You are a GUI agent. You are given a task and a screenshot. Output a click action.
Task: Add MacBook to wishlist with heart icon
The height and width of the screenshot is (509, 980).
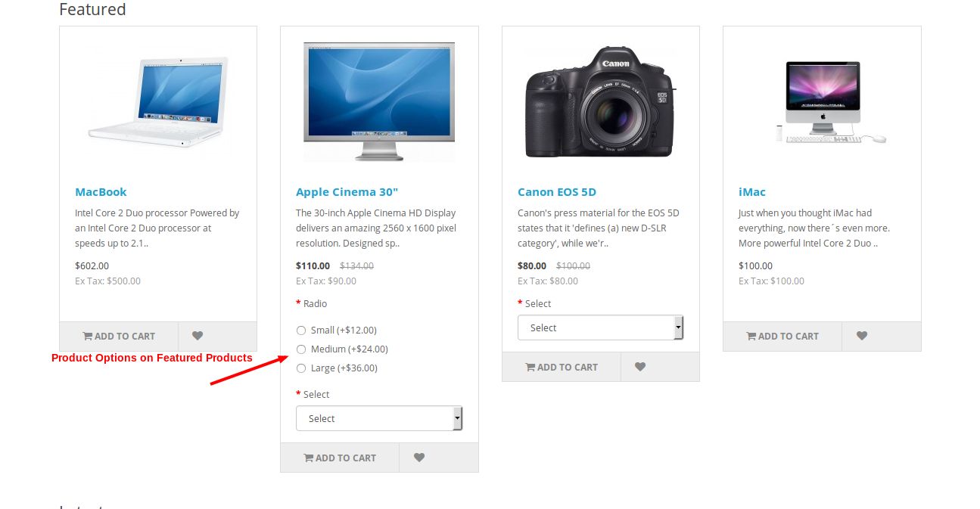pyautogui.click(x=198, y=336)
